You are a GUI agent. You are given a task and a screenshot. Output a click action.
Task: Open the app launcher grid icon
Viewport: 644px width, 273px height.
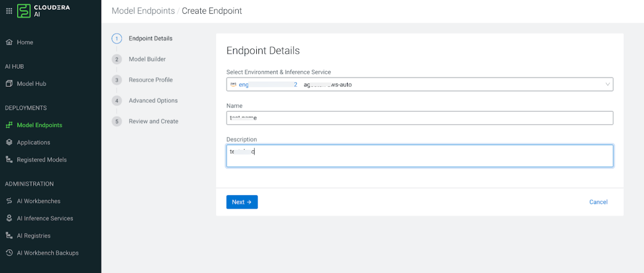pos(9,11)
